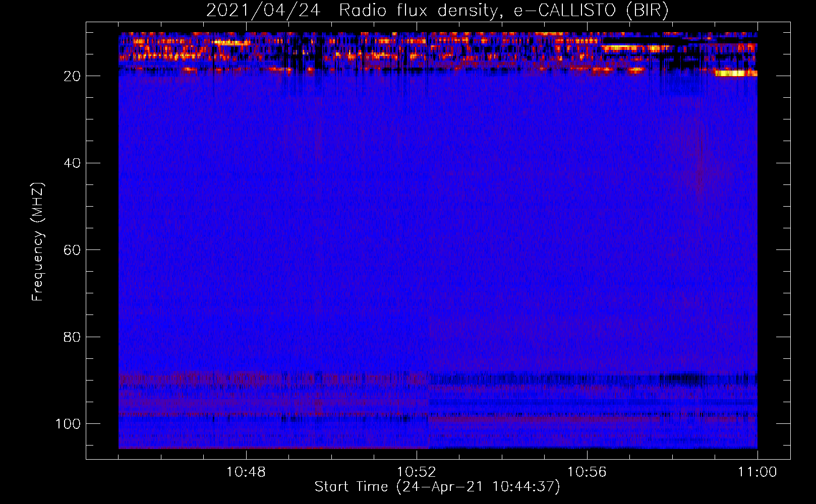Click the 'Start Time (24-Apr-21 10:44:37)' label

[437, 487]
